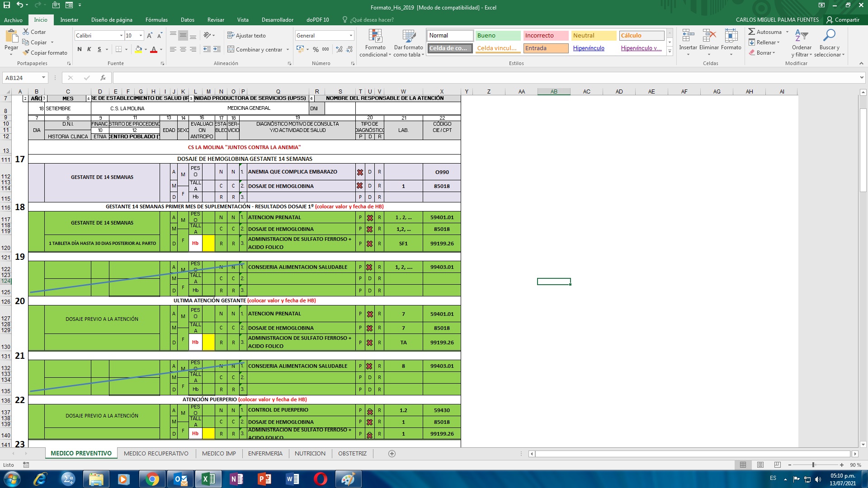Click the add new sheet plus icon
Image resolution: width=868 pixels, height=488 pixels.
click(x=392, y=454)
